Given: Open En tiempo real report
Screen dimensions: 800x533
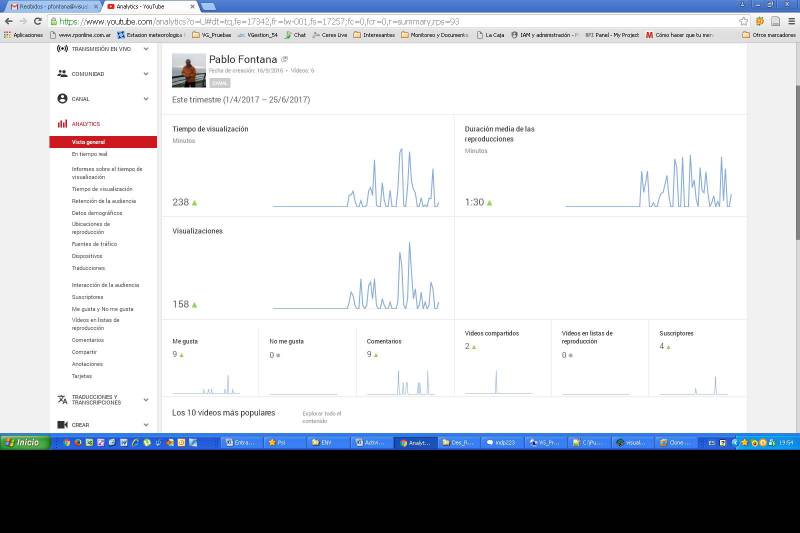Looking at the screenshot, I should tap(89, 154).
